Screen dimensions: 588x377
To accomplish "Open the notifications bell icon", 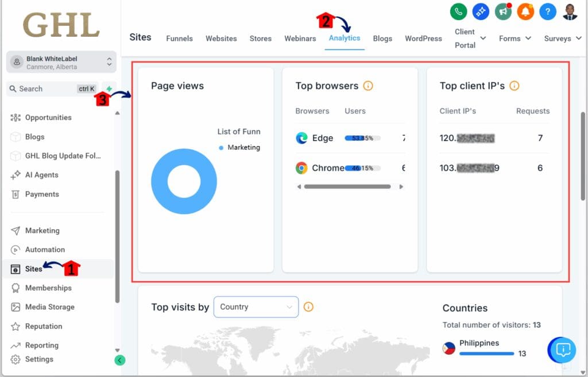I will coord(525,11).
